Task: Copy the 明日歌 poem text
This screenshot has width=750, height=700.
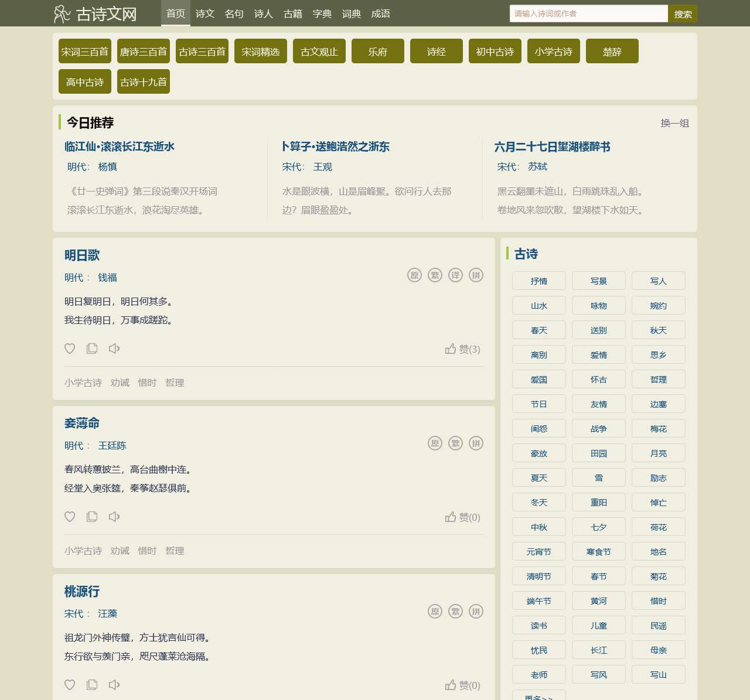Action: [91, 348]
